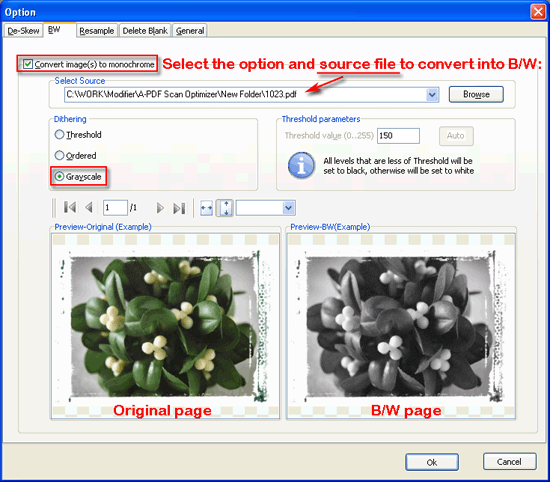Fit preview to height icon
Image resolution: width=550 pixels, height=482 pixels.
tap(225, 208)
